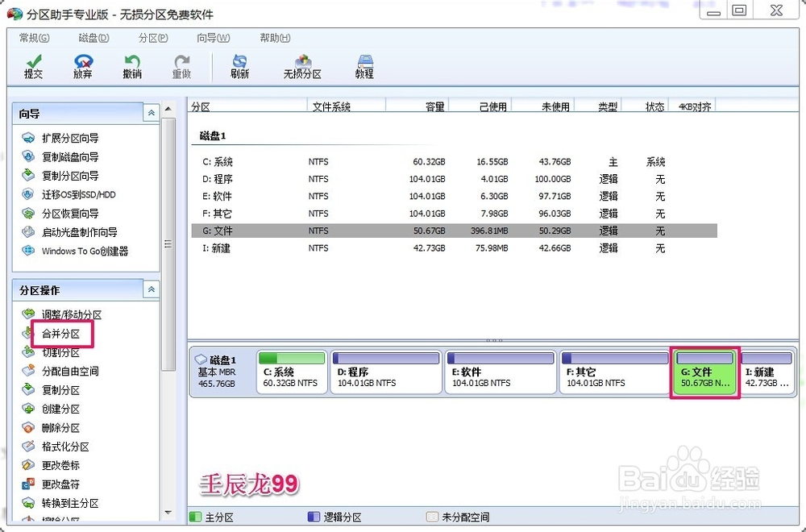Sort by the 容量 column header
Image resolution: width=806 pixels, height=532 pixels.
click(x=417, y=106)
